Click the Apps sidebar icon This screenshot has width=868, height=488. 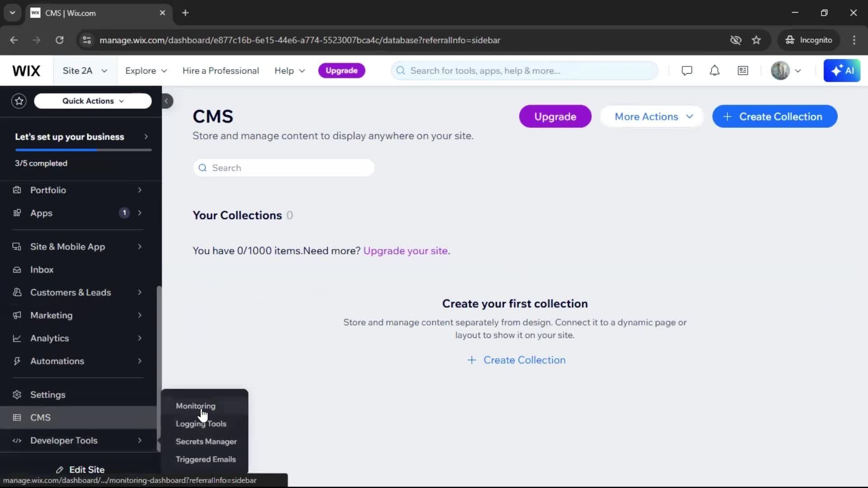click(x=17, y=213)
